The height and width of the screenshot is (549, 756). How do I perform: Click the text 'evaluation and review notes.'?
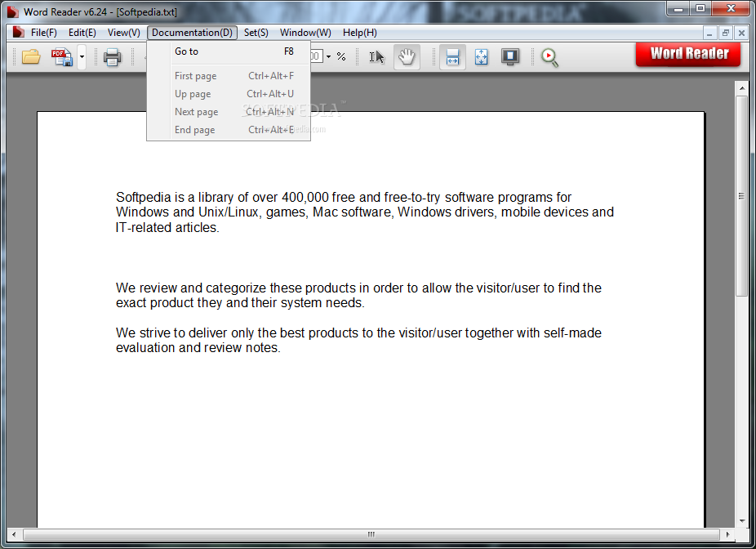coord(198,348)
